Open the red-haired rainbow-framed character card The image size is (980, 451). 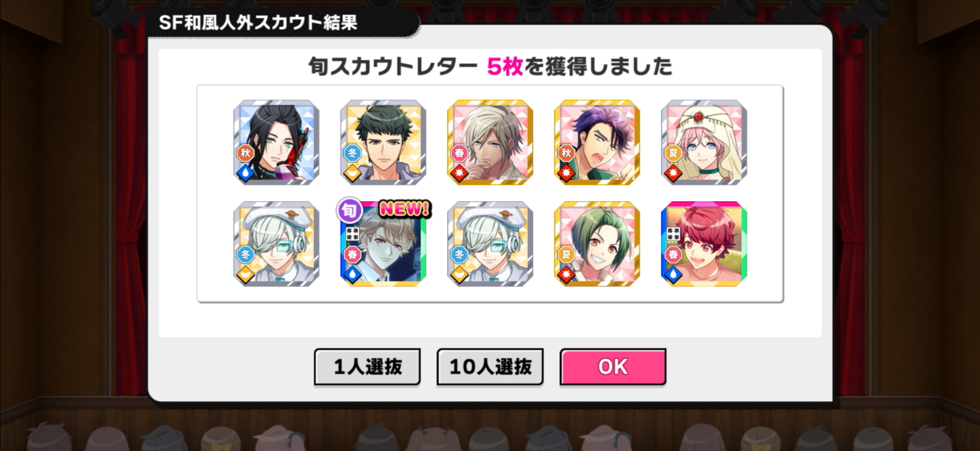pos(704,244)
